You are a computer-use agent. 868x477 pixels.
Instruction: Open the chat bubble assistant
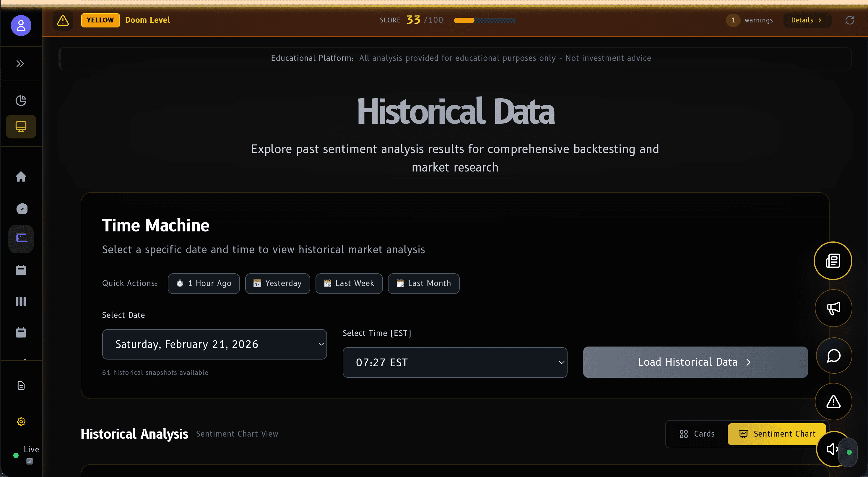pyautogui.click(x=833, y=355)
